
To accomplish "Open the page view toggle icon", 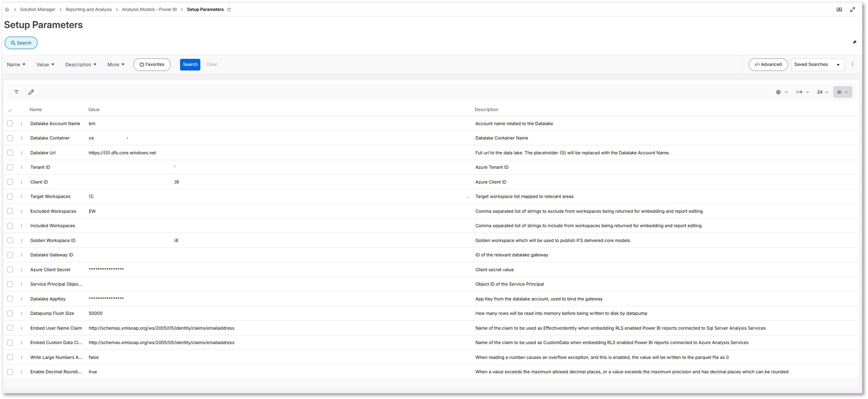I will [839, 9].
